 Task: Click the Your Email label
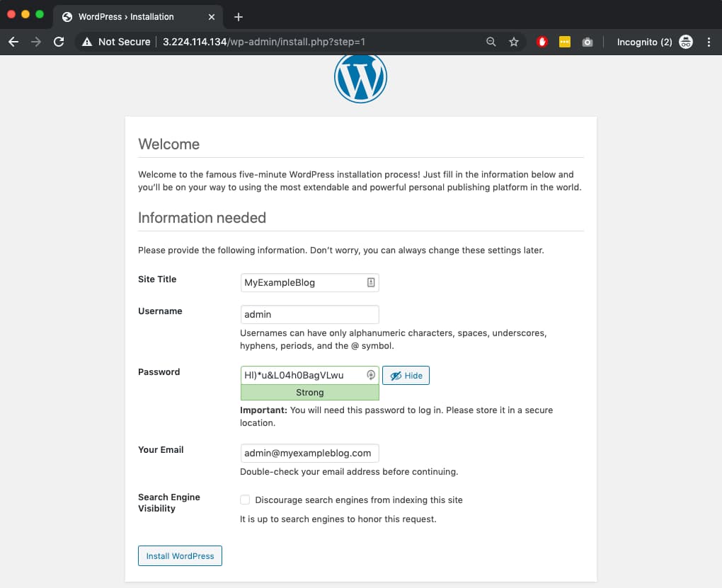[x=161, y=449]
